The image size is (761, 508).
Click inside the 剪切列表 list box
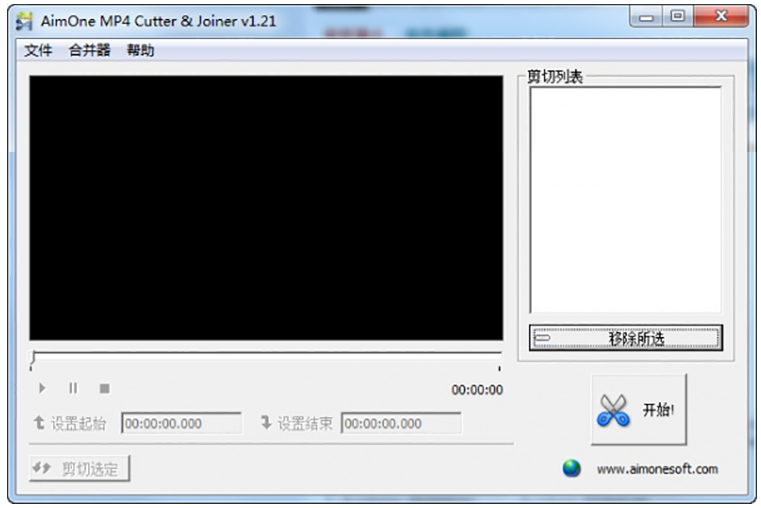pos(625,200)
